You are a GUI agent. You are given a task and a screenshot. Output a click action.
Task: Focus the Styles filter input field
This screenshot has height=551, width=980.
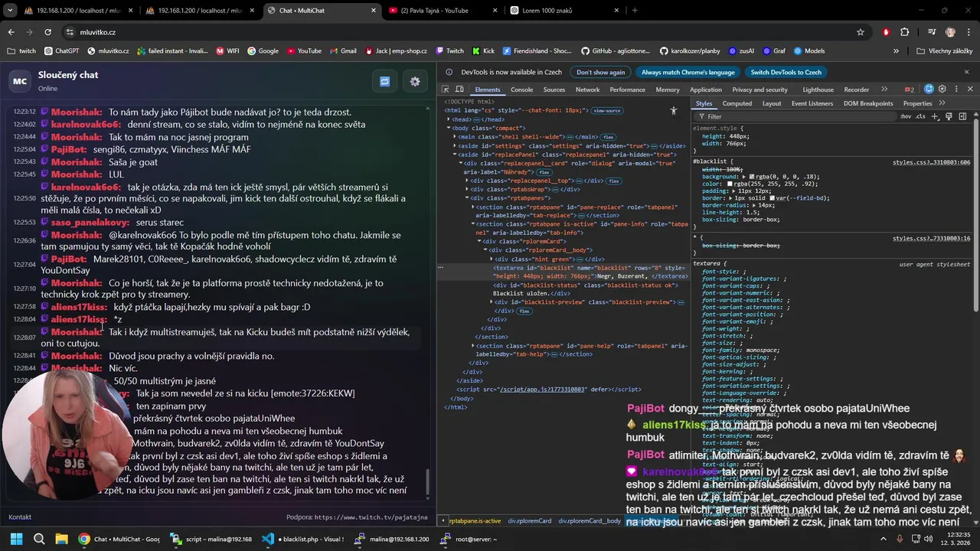796,116
